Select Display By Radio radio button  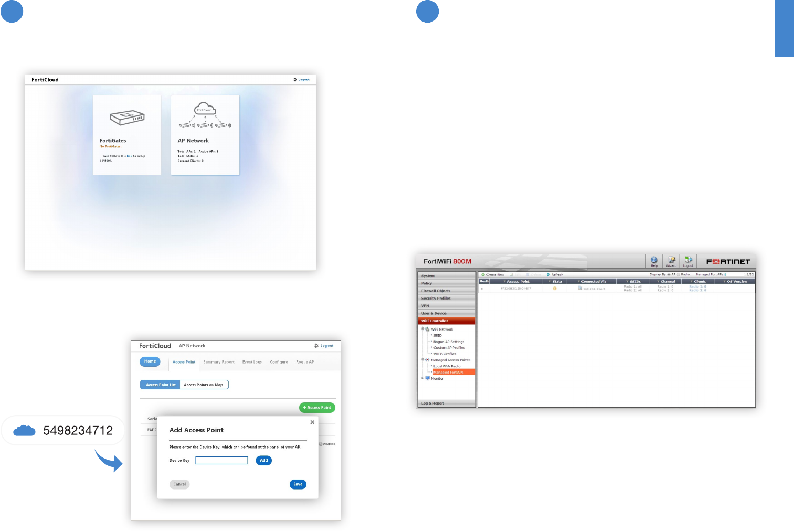pyautogui.click(x=679, y=274)
